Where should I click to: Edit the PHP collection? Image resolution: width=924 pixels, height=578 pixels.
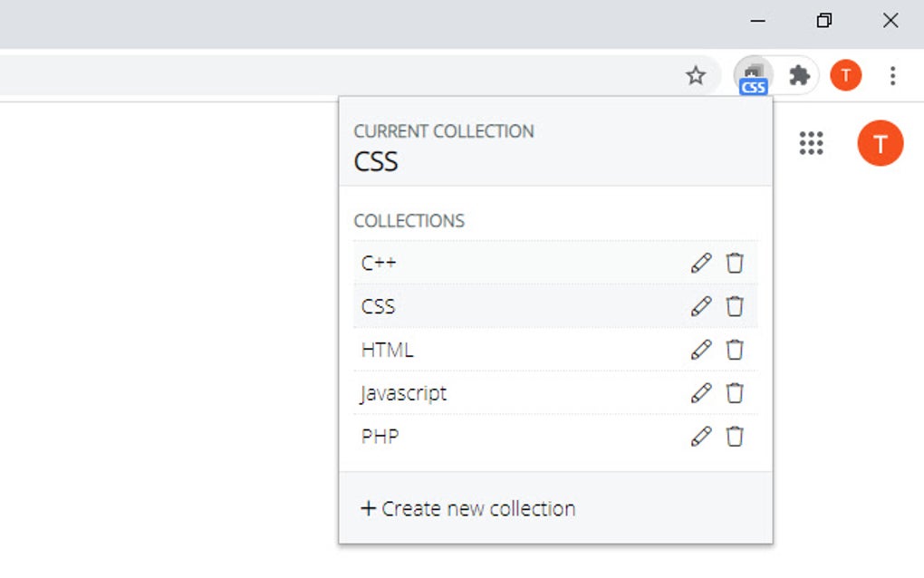click(701, 437)
